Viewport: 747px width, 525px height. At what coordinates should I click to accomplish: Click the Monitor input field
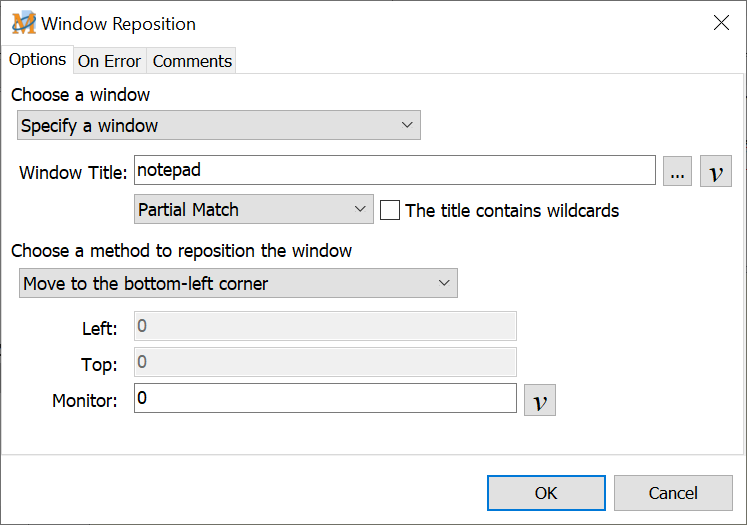[325, 399]
